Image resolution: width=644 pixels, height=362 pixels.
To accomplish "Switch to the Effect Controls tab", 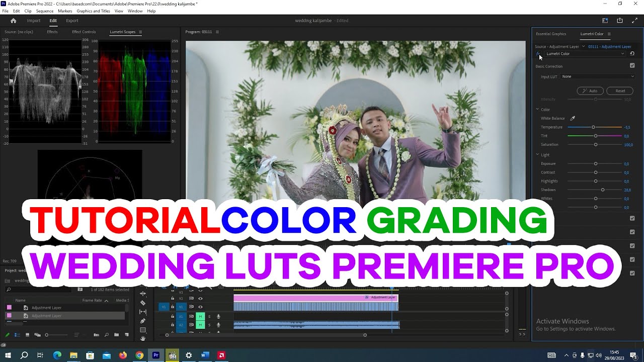I will pos(84,32).
